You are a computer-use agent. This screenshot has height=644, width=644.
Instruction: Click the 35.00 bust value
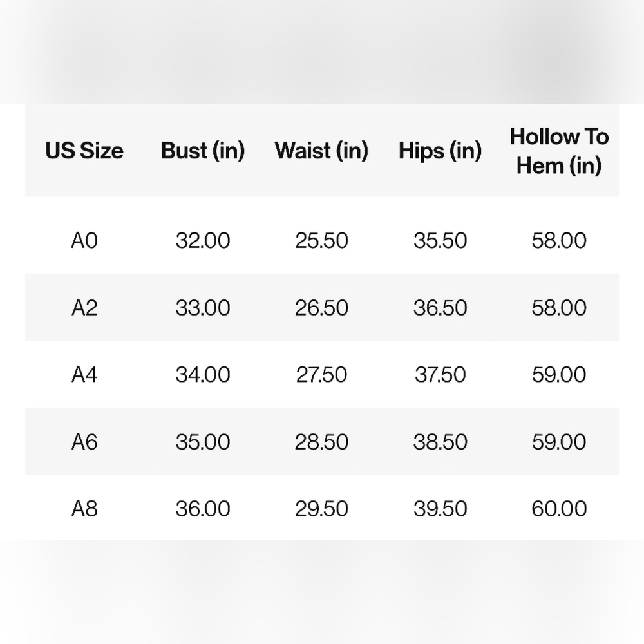pos(202,442)
